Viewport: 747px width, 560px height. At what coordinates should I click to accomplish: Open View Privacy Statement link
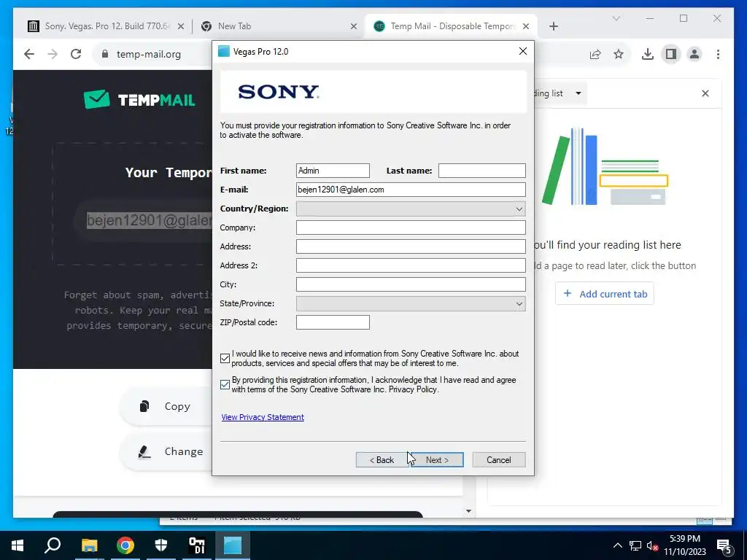click(263, 417)
